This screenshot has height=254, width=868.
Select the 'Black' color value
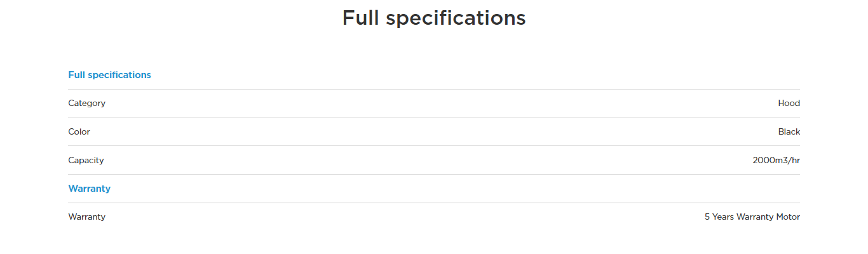789,131
